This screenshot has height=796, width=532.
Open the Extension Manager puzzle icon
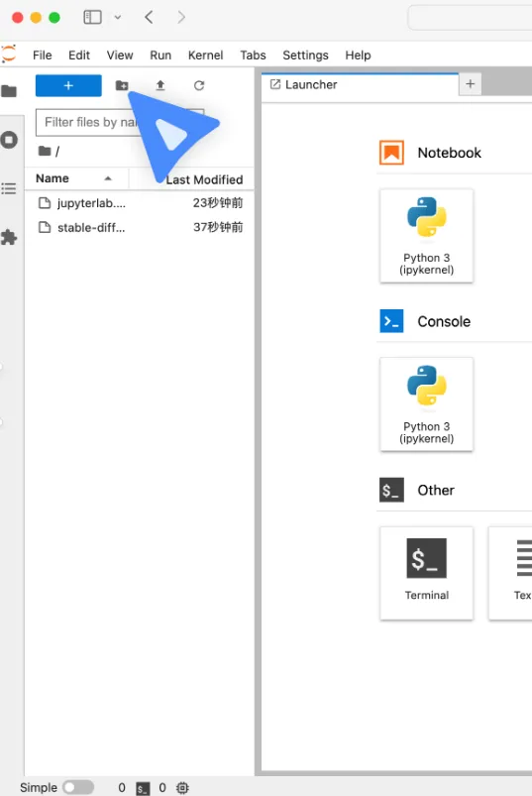[9, 237]
